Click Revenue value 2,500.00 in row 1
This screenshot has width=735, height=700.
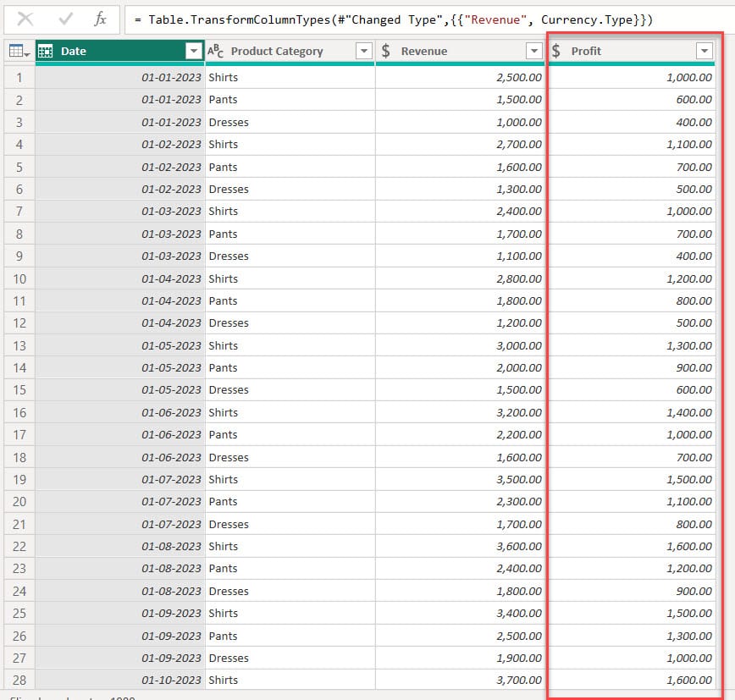pyautogui.click(x=519, y=77)
